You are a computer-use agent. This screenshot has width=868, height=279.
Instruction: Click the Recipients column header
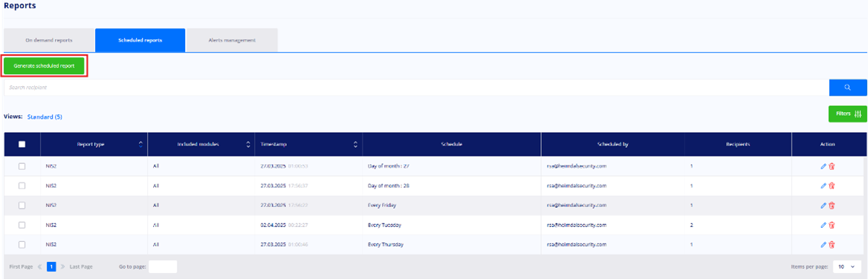point(738,145)
